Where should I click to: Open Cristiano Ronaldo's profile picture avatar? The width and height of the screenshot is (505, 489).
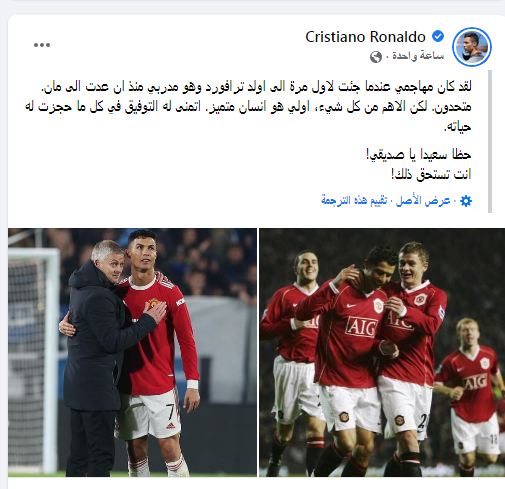click(472, 47)
